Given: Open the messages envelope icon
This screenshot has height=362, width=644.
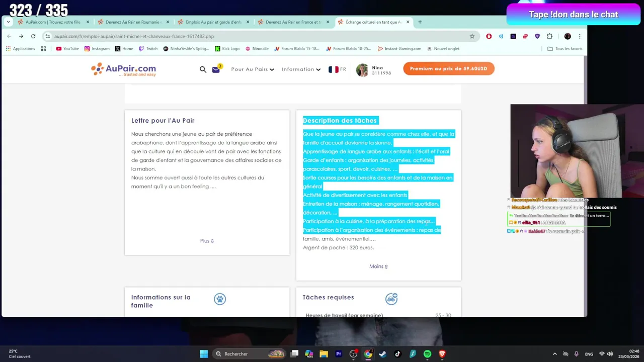Looking at the screenshot, I should pyautogui.click(x=216, y=69).
